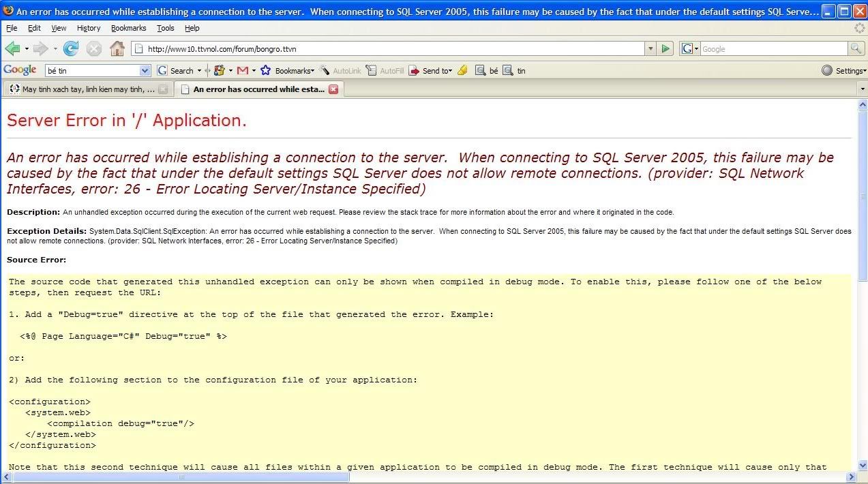The width and height of the screenshot is (868, 484).
Task: Click the page icon in address bar
Action: click(138, 48)
